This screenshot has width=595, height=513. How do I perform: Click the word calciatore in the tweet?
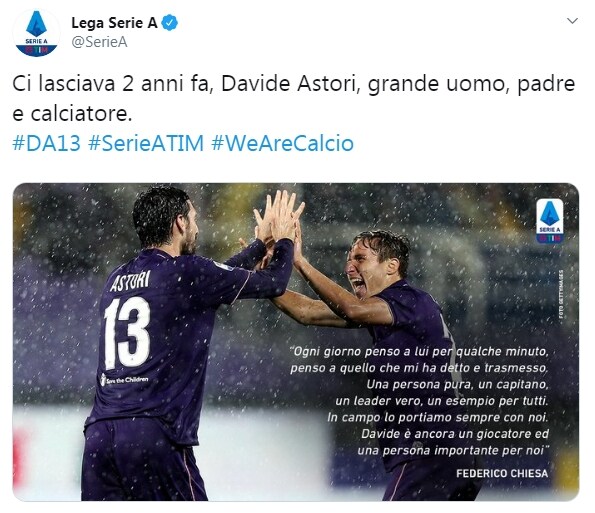[81, 113]
